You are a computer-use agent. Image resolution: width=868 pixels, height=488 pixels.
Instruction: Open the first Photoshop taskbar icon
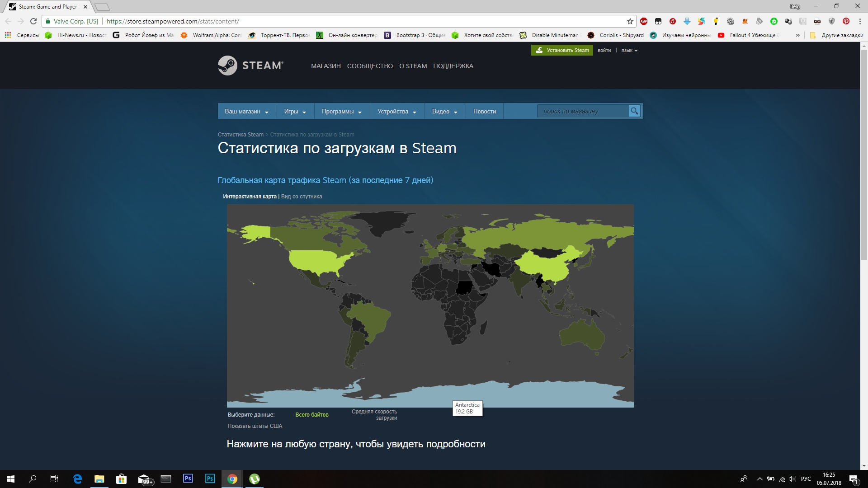click(188, 479)
